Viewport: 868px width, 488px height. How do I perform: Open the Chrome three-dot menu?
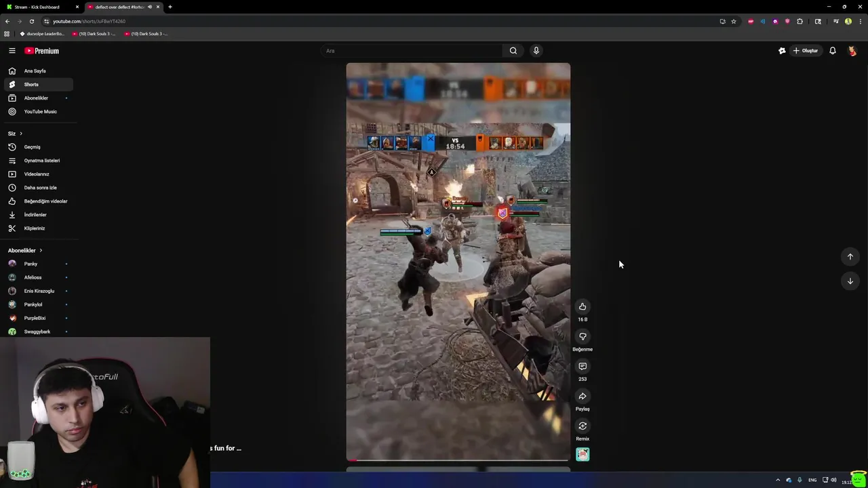860,21
